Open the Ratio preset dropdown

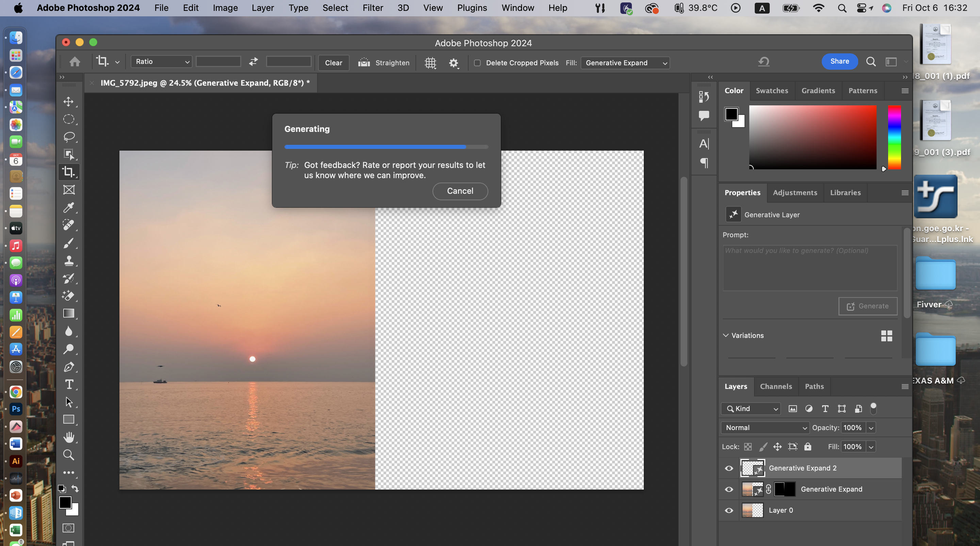click(162, 62)
